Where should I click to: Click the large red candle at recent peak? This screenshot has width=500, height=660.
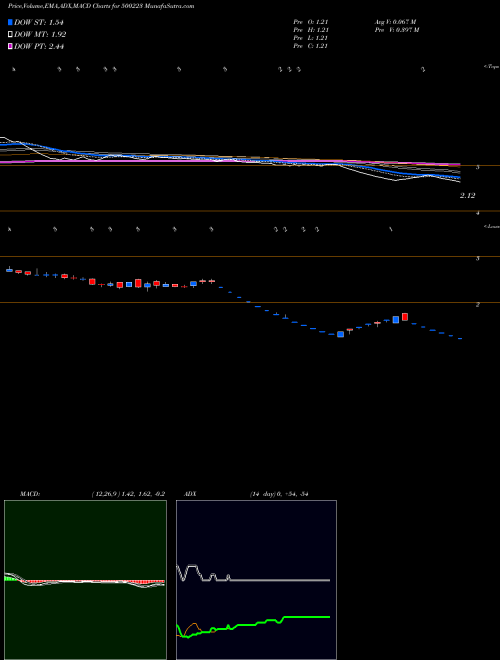click(x=405, y=317)
